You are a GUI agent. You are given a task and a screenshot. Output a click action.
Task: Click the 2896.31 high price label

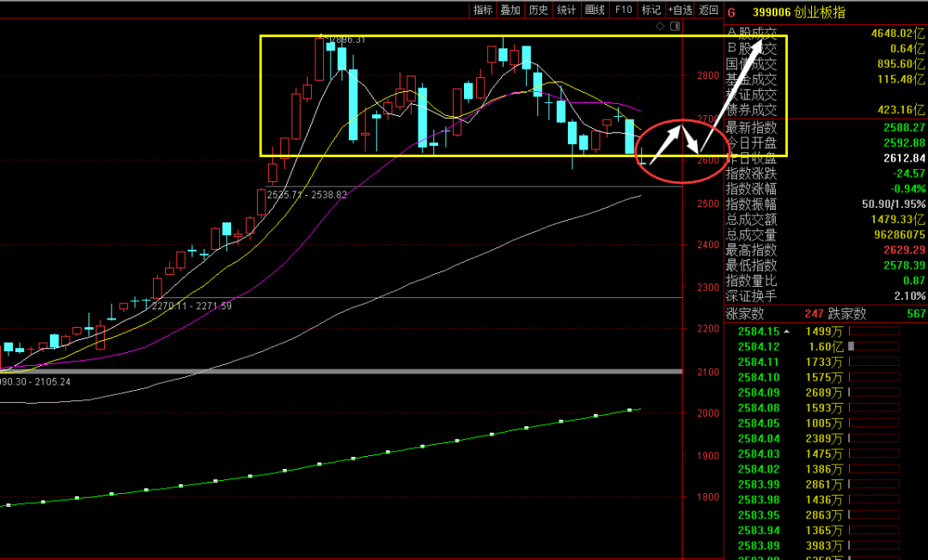click(x=347, y=40)
